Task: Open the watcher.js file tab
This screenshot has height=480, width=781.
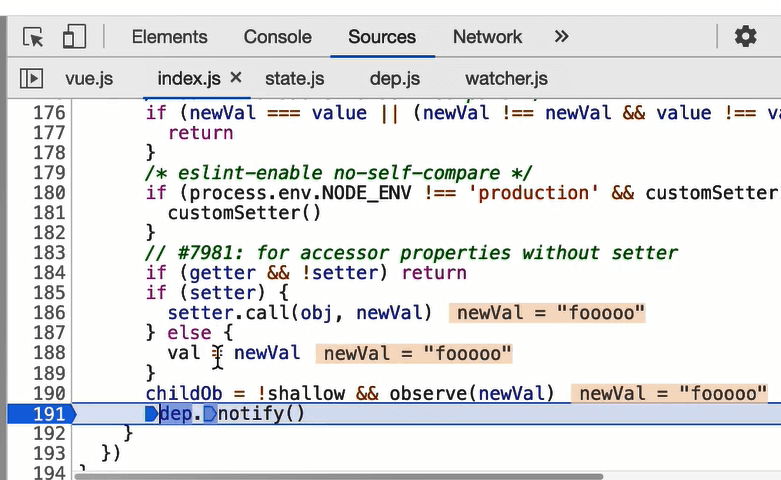Action: pyautogui.click(x=507, y=79)
